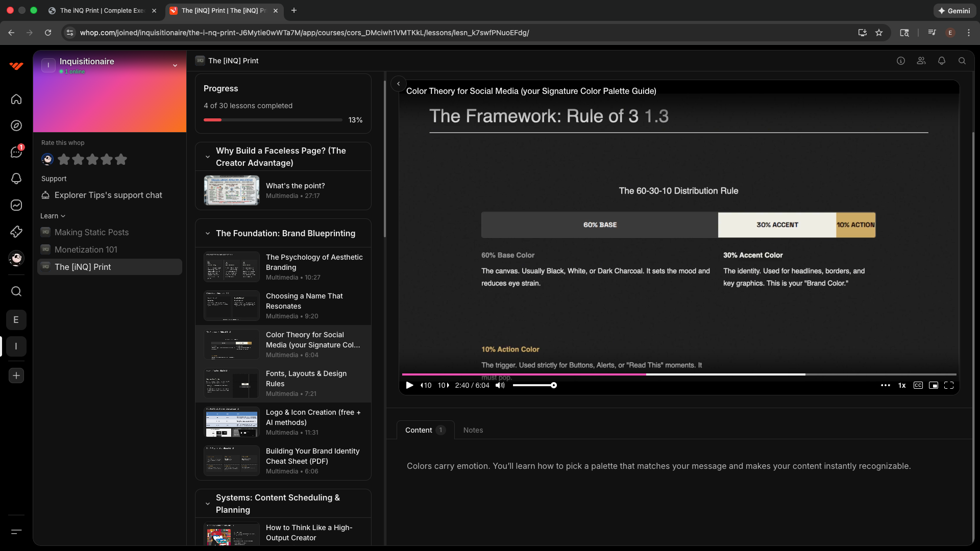Select Monetization 101 in Learn list
Screen dimensions: 980x551
tap(86, 249)
